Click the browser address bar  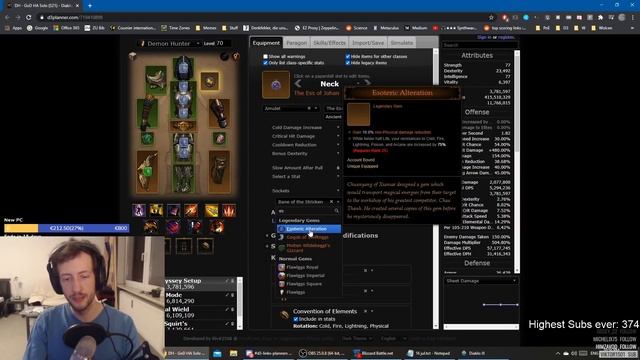click(x=261, y=18)
